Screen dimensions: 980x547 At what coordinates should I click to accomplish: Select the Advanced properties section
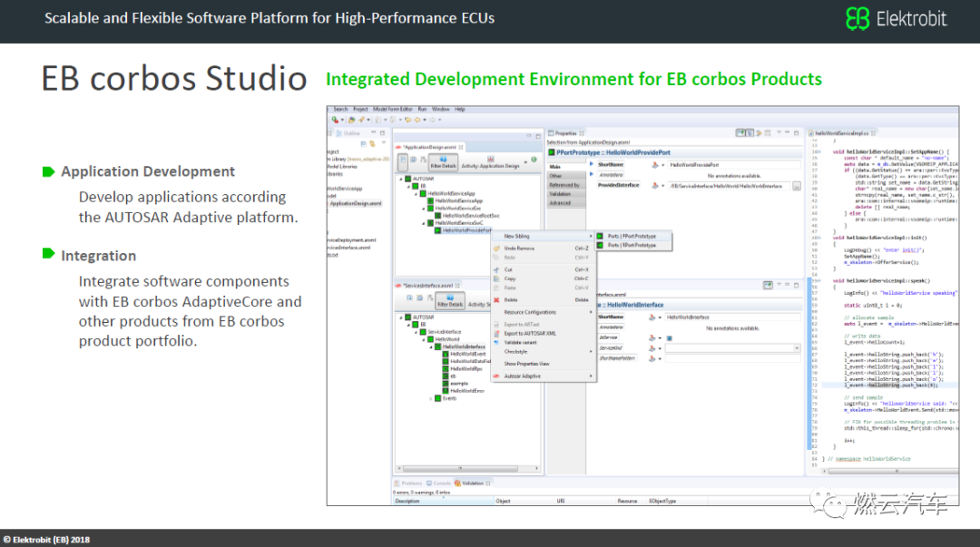[x=566, y=203]
